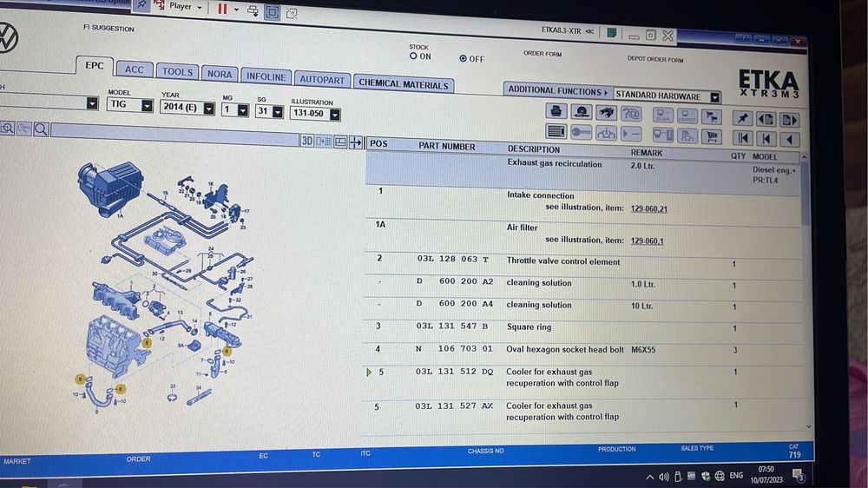Viewport: 868px width, 488px height.
Task: Open the MODEL dropdown showing TIG
Action: 147,105
